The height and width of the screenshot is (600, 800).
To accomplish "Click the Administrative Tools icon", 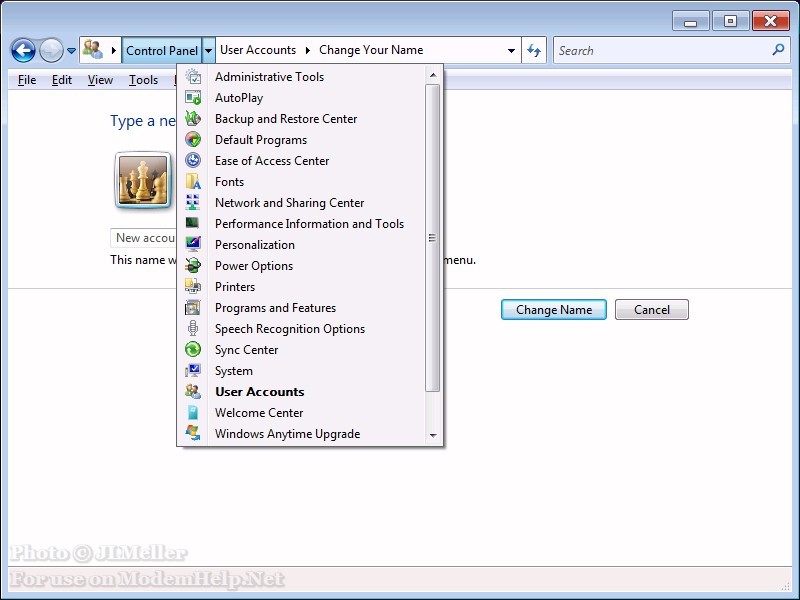I will pos(193,77).
